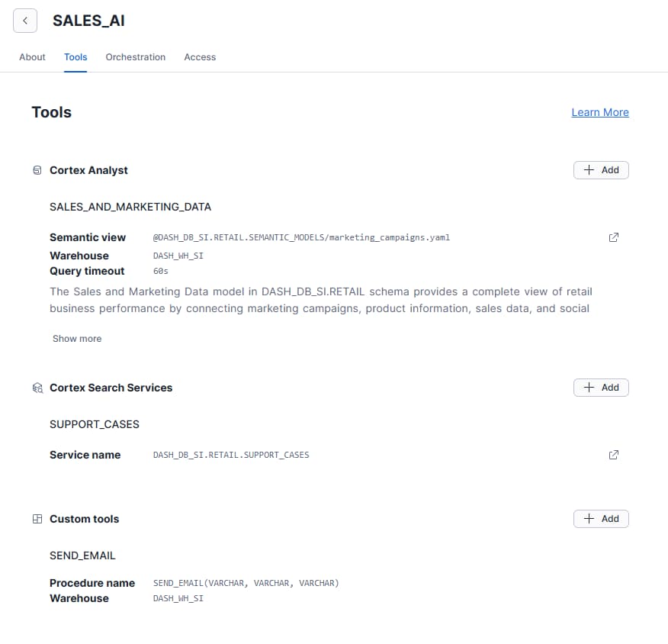Open SUPPORT_CASES service external link icon

coord(614,455)
